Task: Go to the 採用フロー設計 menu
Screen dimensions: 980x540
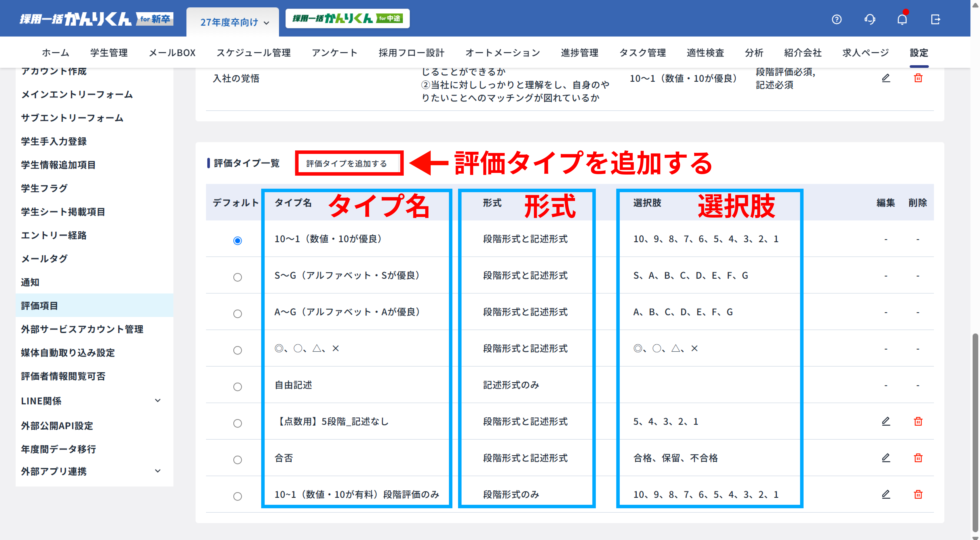Action: [x=411, y=53]
